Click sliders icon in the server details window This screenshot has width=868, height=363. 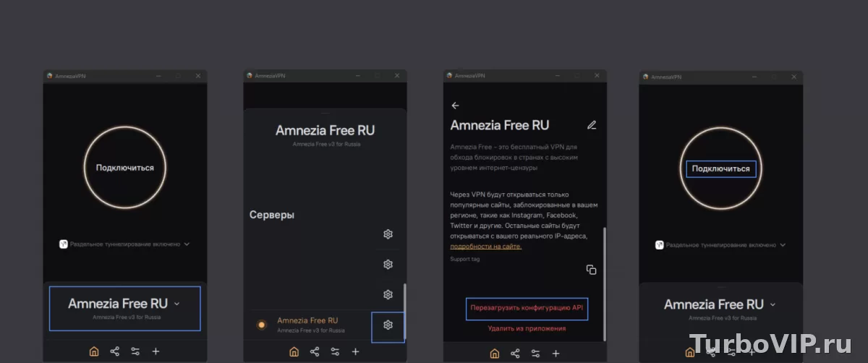535,354
